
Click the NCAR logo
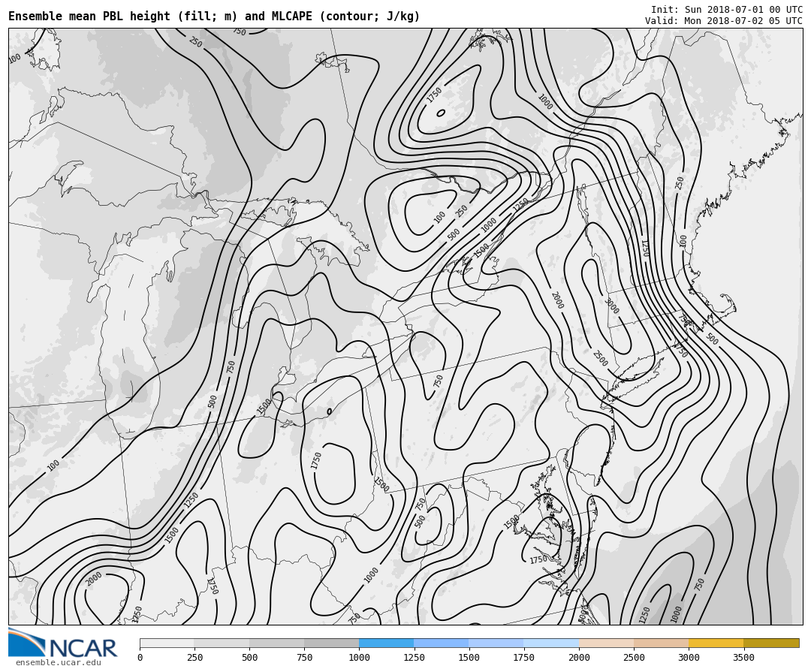(x=62, y=643)
